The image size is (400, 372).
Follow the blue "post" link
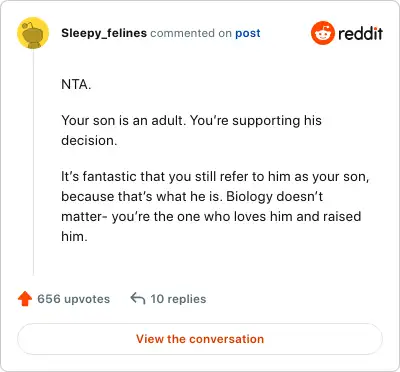tap(248, 33)
